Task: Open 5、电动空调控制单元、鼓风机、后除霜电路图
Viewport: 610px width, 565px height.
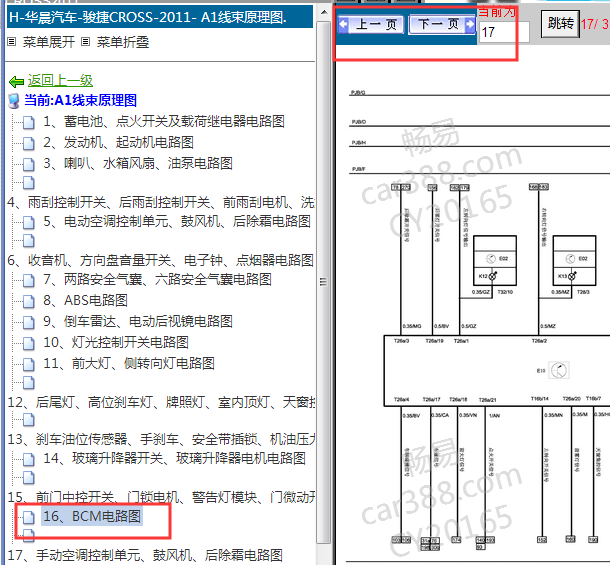Action: pyautogui.click(x=177, y=221)
